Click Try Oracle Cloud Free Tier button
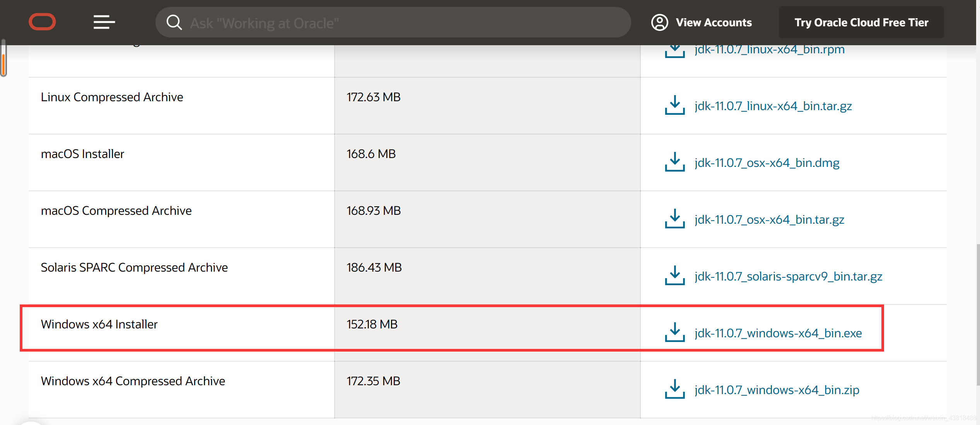The width and height of the screenshot is (980, 425). (861, 22)
